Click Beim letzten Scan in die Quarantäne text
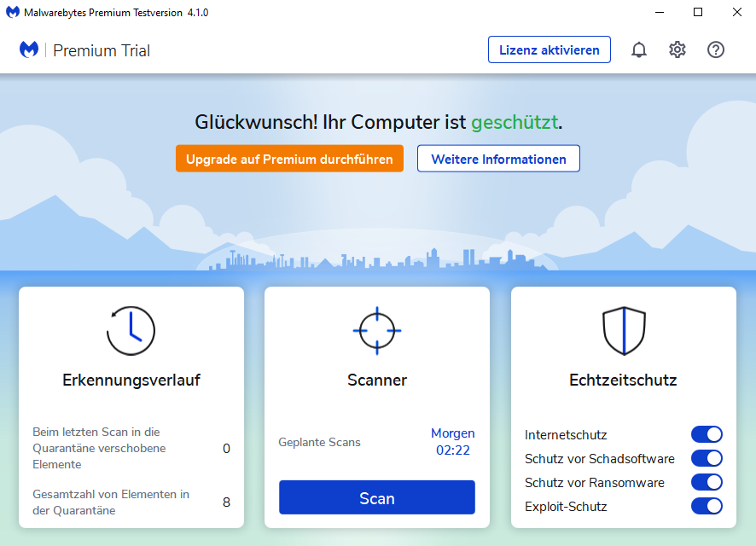 pos(99,448)
